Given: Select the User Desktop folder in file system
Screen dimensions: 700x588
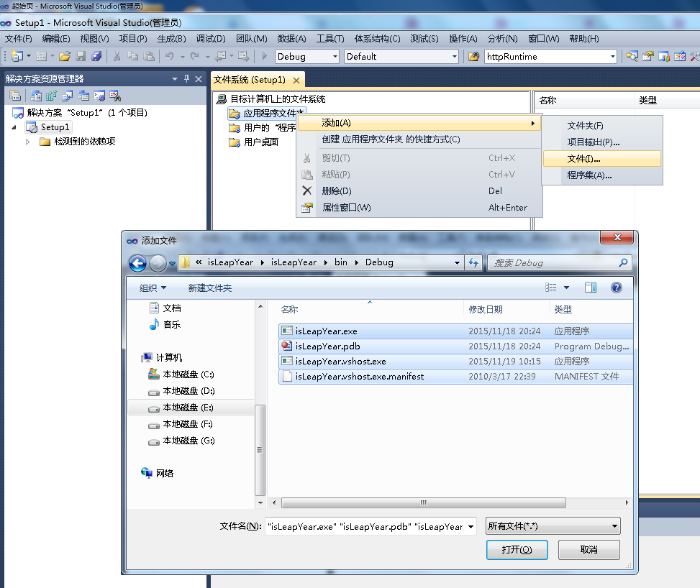Looking at the screenshot, I should (x=253, y=142).
